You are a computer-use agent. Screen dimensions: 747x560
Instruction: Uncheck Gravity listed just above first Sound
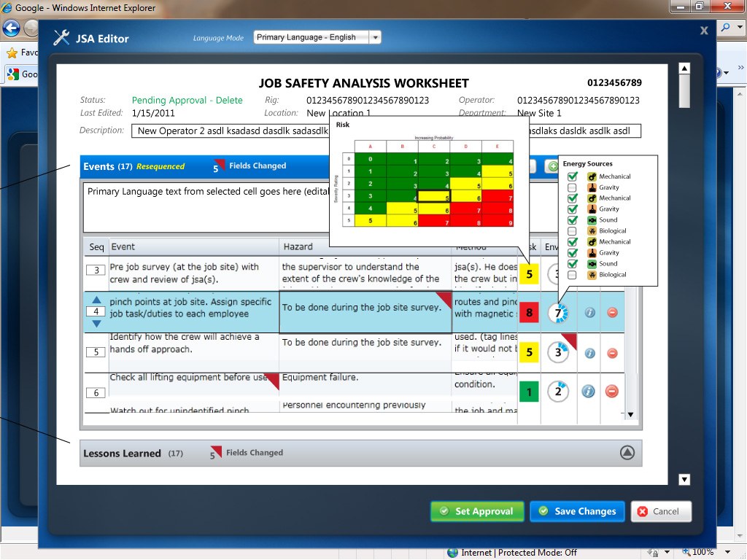[572, 209]
